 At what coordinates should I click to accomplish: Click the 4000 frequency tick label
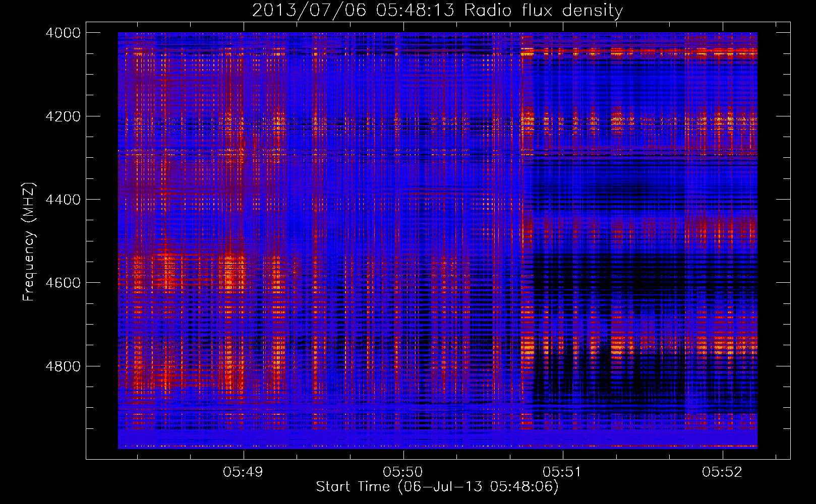[x=63, y=33]
